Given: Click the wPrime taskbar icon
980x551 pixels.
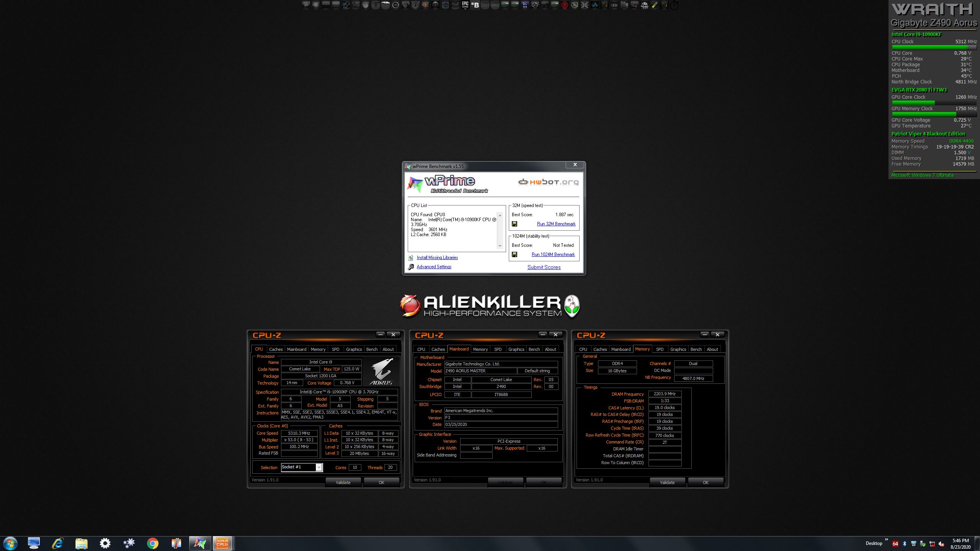Looking at the screenshot, I should tap(199, 543).
